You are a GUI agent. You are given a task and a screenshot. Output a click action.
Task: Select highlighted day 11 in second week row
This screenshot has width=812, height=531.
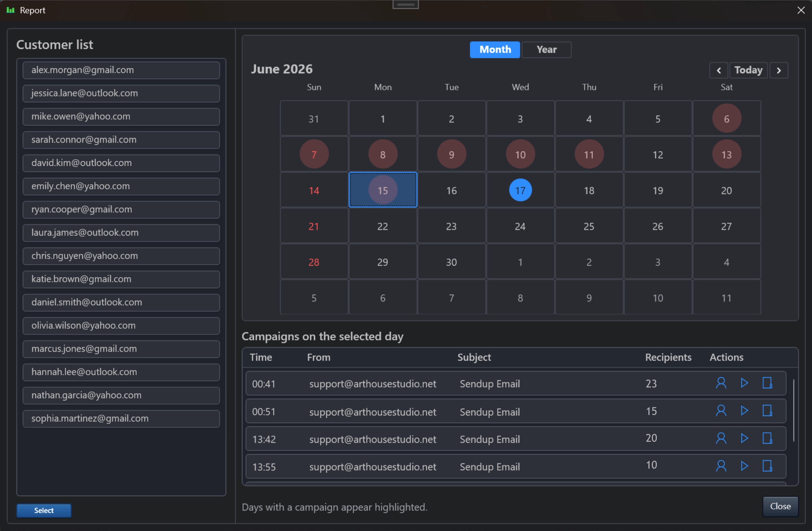point(589,154)
